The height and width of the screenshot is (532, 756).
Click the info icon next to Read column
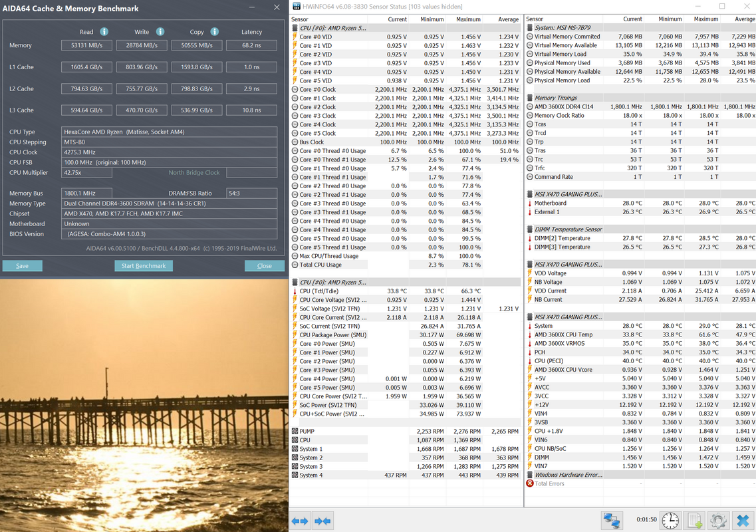click(x=104, y=32)
